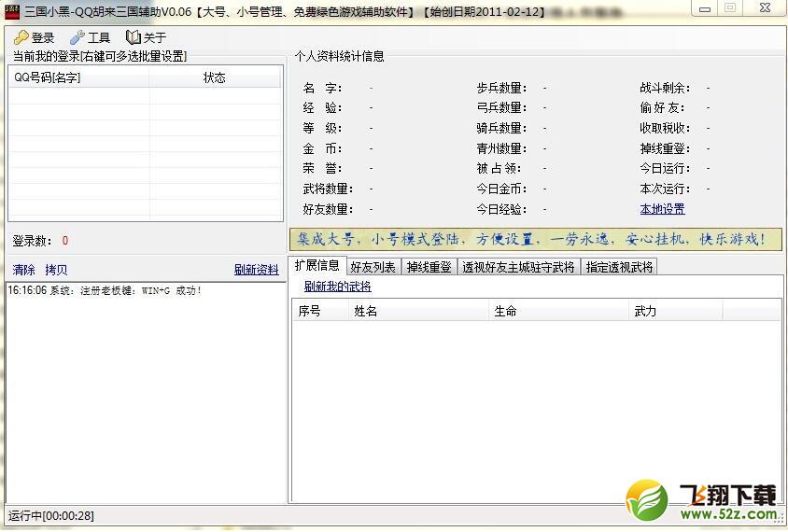Screen dimensions: 788x532
Task: Click the 被占领 label
Action: pos(499,168)
